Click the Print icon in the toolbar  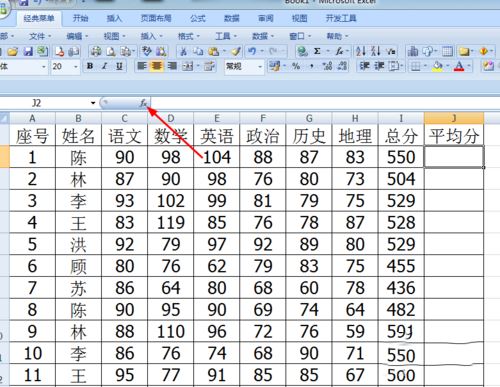96,51
